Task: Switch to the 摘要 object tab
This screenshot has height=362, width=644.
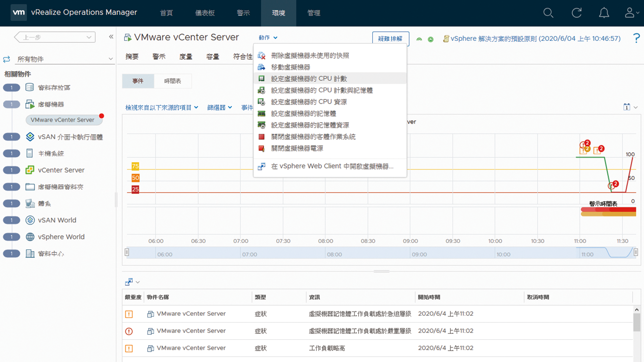Action: pyautogui.click(x=132, y=57)
